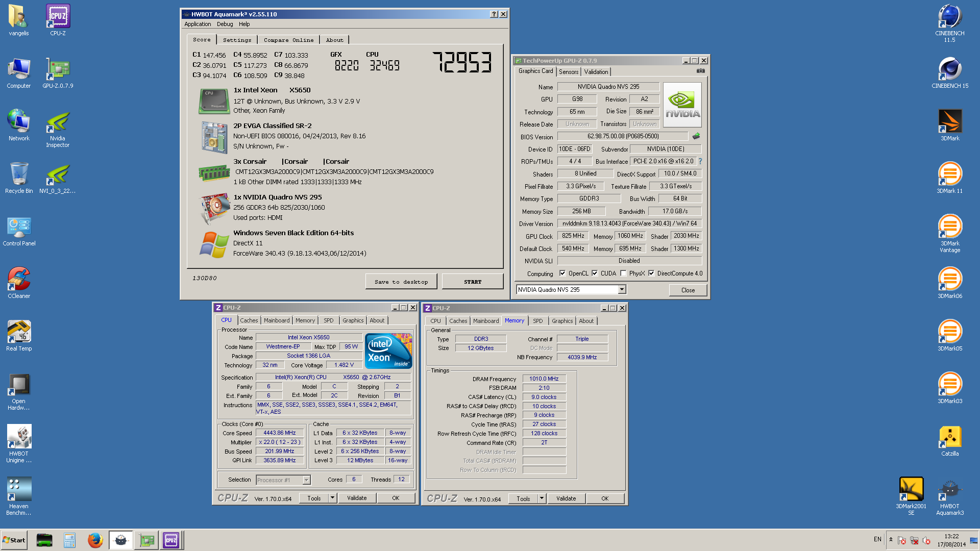Open the Open Hardware Monitor shortcut
The image size is (980, 551).
[19, 391]
